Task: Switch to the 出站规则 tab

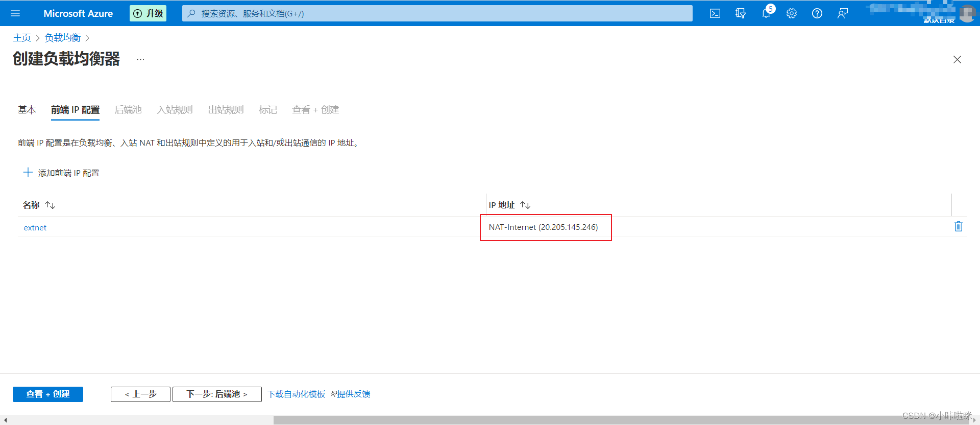Action: pyautogui.click(x=226, y=110)
